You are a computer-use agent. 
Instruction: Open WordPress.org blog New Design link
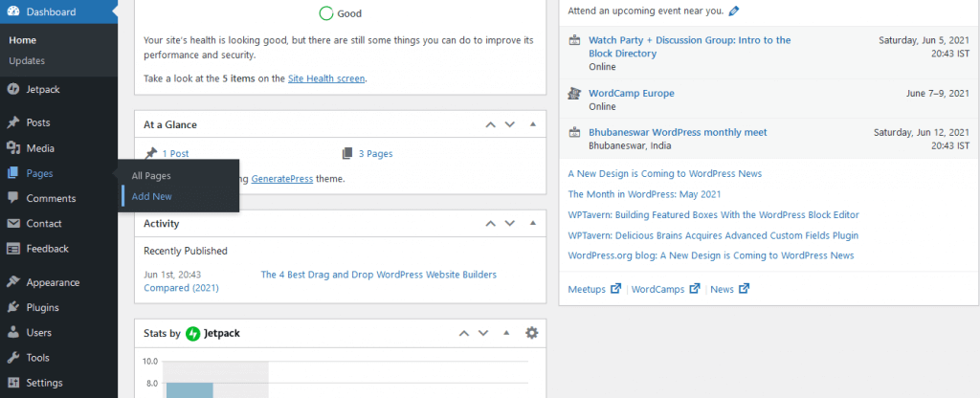[711, 255]
